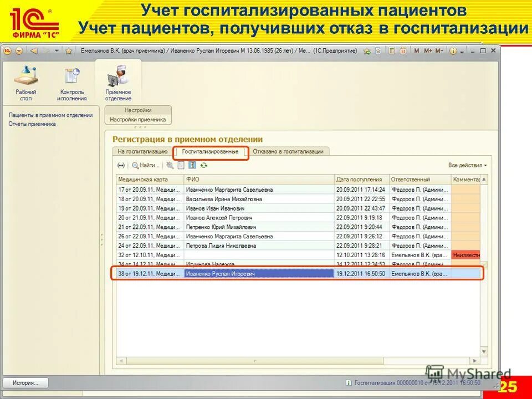Screen dimensions: 532x399
Task: Refresh the list with green arrows icon
Action: coord(203,165)
